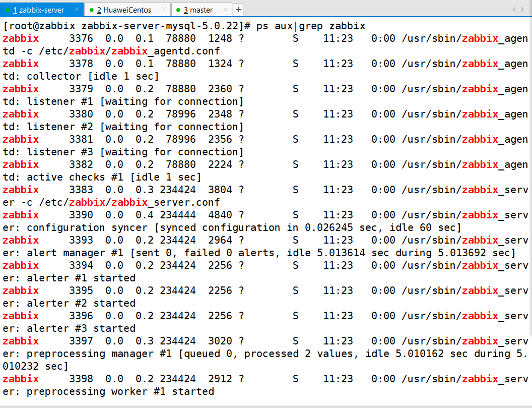Click 'configuration syncer' line text
This screenshot has height=408, width=532.
[x=87, y=227]
